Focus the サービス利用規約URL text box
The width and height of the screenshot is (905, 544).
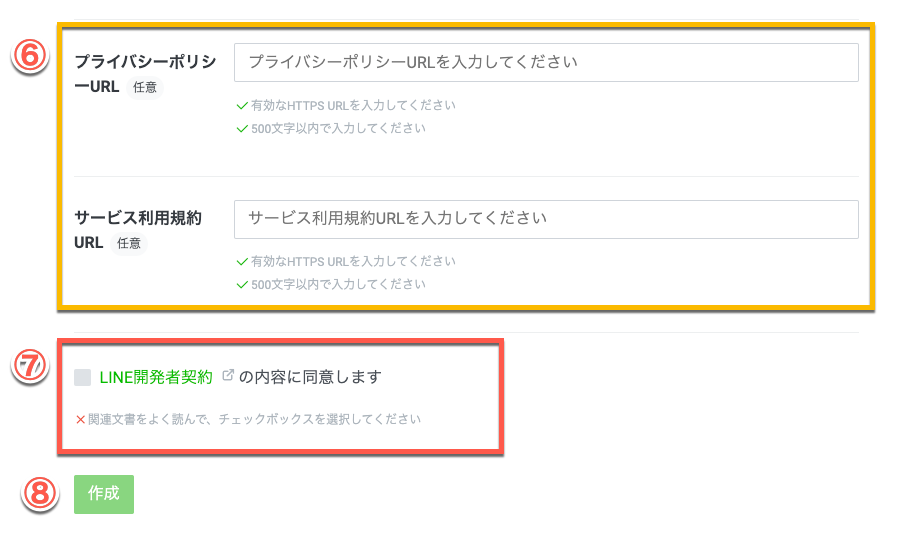tap(546, 219)
